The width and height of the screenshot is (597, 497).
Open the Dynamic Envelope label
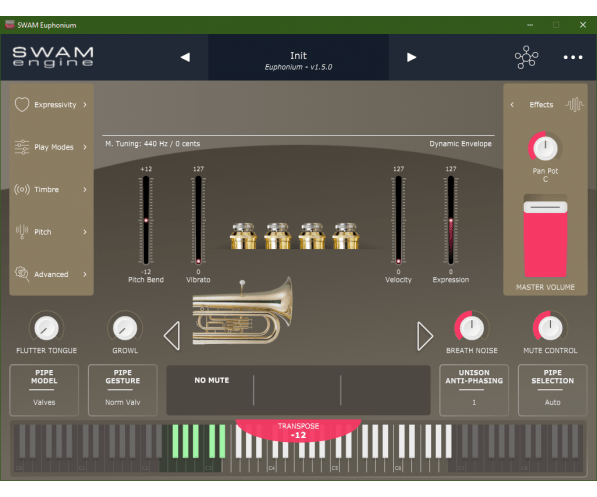tap(460, 144)
